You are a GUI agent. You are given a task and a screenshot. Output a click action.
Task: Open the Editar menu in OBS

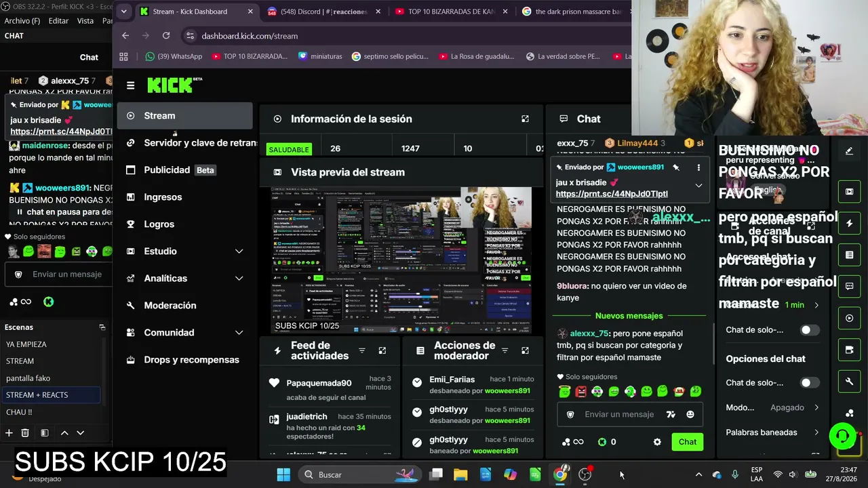point(58,21)
